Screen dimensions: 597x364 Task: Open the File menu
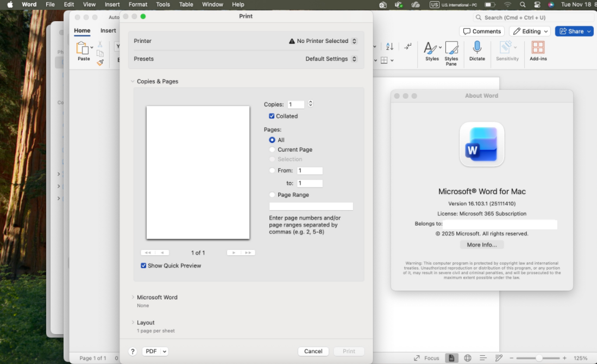tap(50, 4)
